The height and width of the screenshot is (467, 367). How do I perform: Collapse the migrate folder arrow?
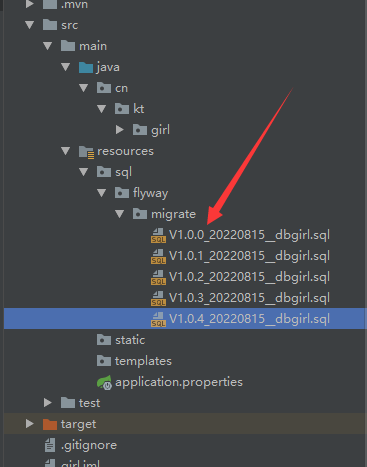pyautogui.click(x=120, y=214)
